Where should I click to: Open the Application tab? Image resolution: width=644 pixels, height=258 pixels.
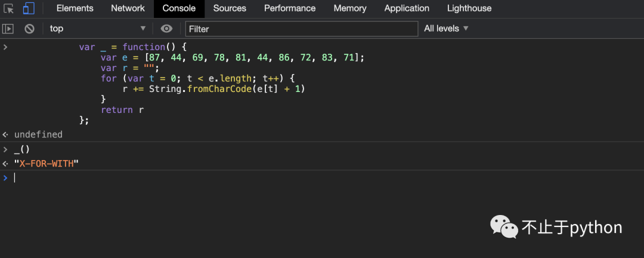tap(407, 8)
